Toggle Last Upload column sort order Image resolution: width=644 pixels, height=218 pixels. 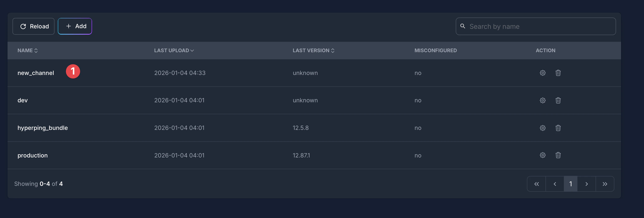tap(174, 51)
